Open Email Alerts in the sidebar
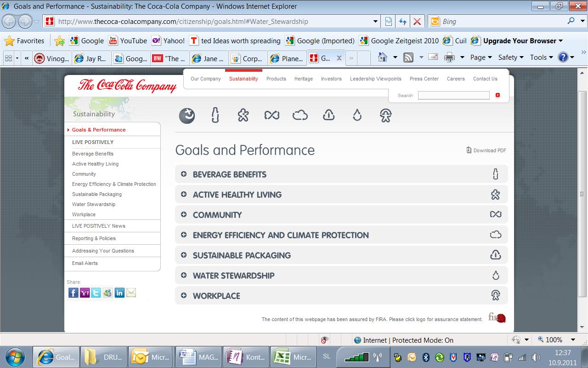 click(x=85, y=263)
